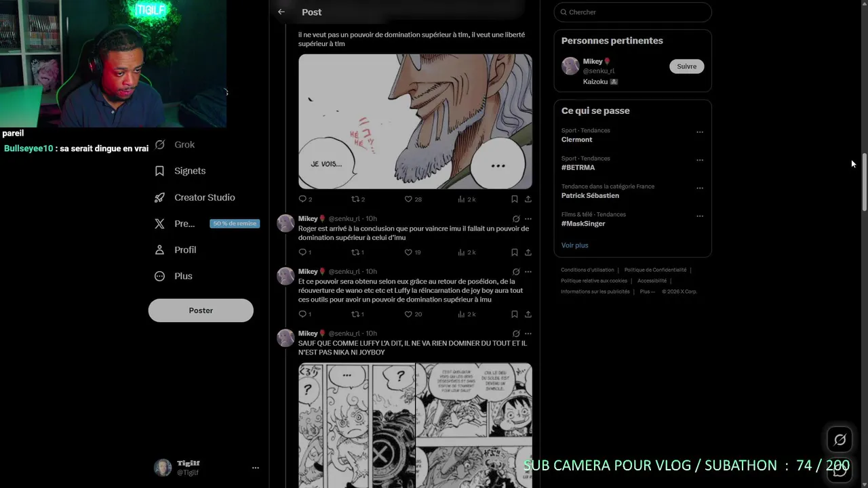
Task: Open Politique relative aux cookies link
Action: tap(594, 281)
